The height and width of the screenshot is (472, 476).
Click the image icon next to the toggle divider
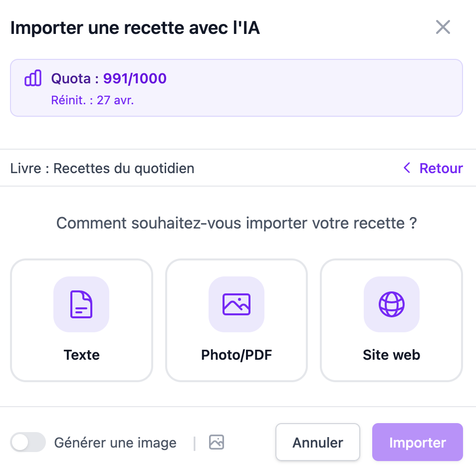[216, 442]
